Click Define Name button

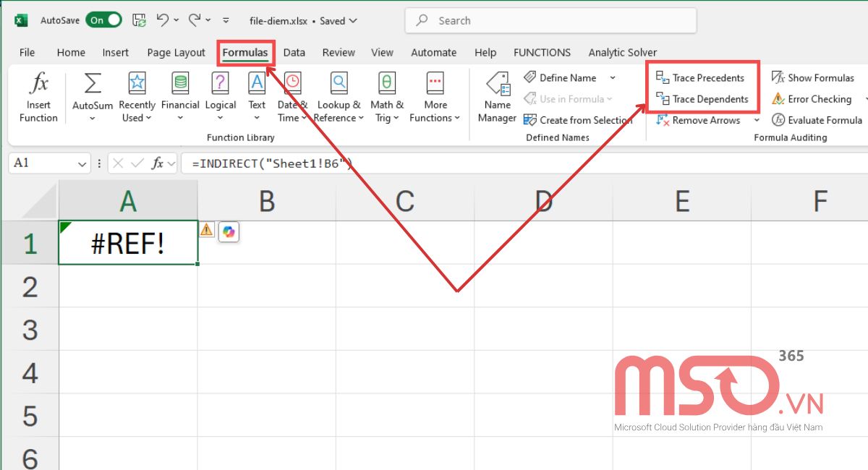tap(561, 77)
